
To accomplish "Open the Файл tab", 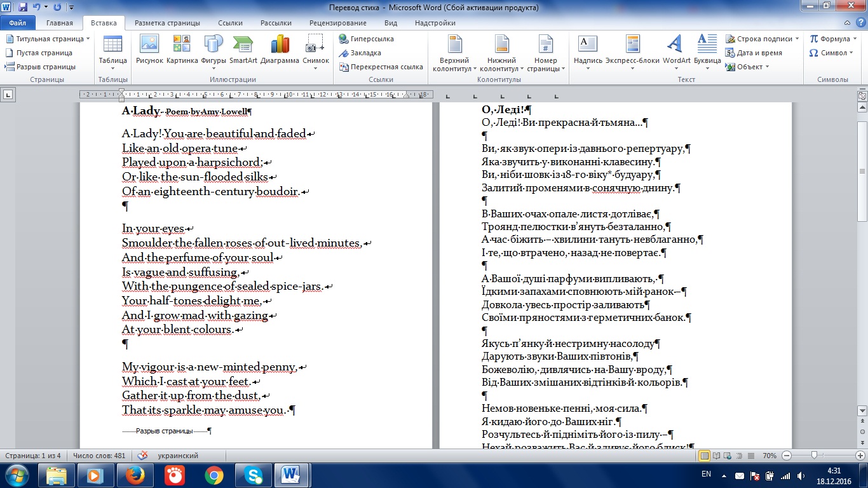I will pos(18,23).
